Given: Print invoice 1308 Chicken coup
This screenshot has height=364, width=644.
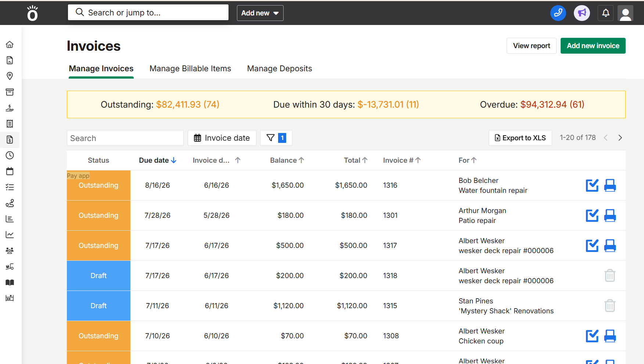Looking at the screenshot, I should tap(610, 336).
